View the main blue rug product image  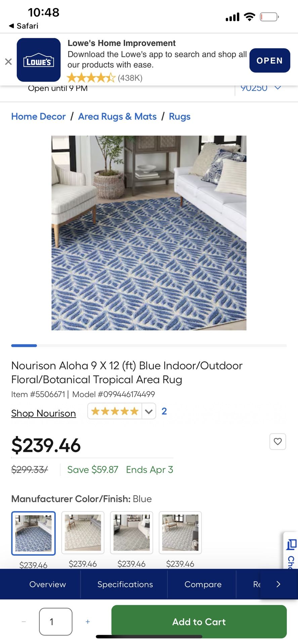[x=149, y=233]
